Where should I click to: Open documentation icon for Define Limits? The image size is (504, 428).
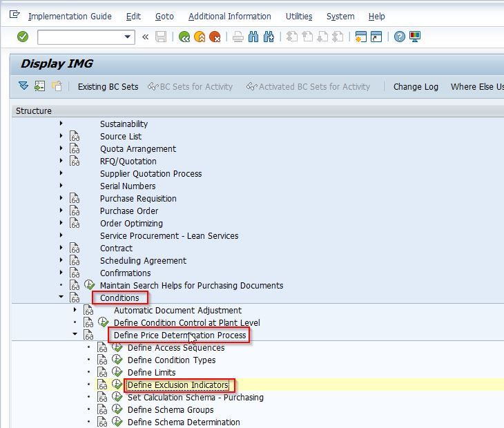102,372
